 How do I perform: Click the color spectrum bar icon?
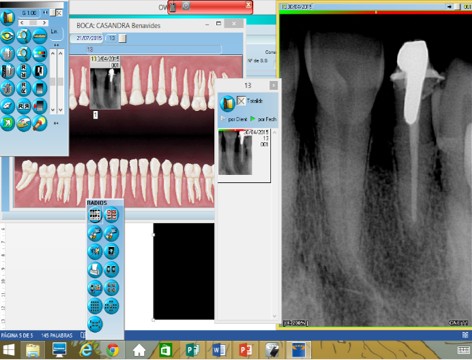[40, 53]
